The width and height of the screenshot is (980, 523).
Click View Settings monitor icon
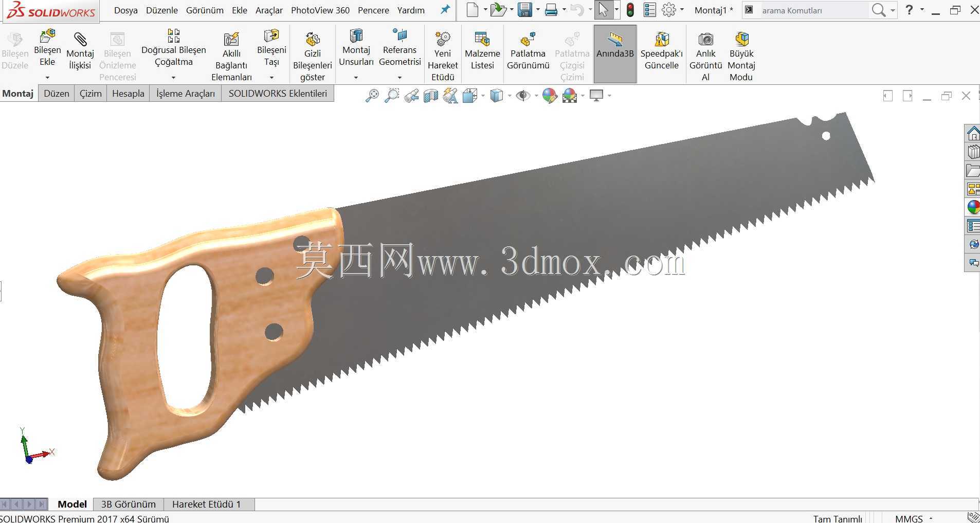coord(596,96)
